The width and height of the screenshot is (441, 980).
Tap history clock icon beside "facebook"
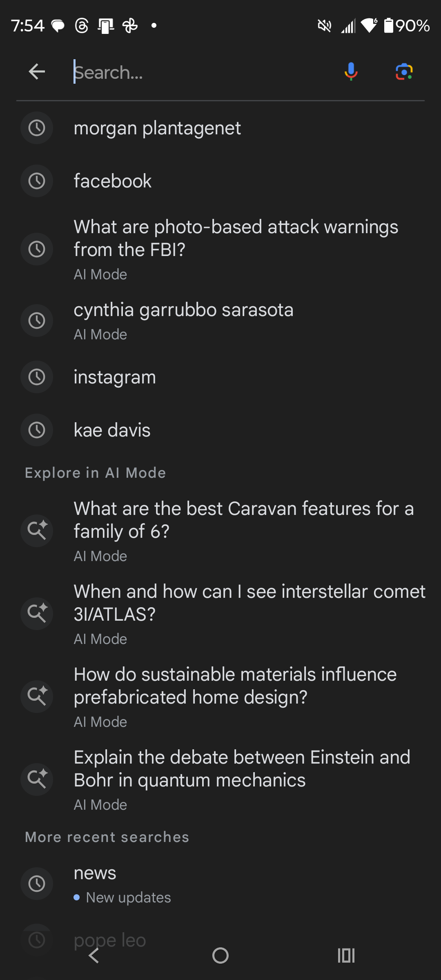37,181
